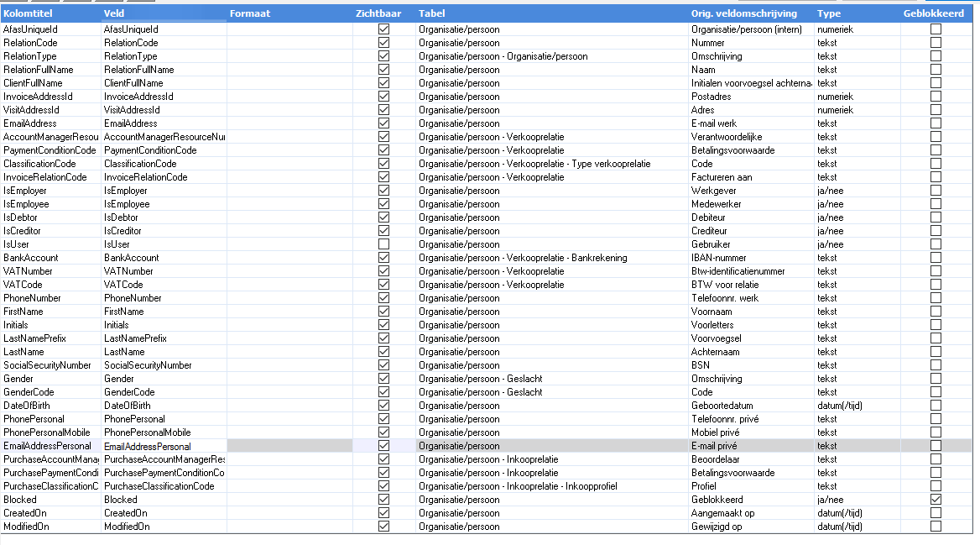
Task: Click Orig. veldomschrijving cell Postadres
Action: tap(751, 97)
